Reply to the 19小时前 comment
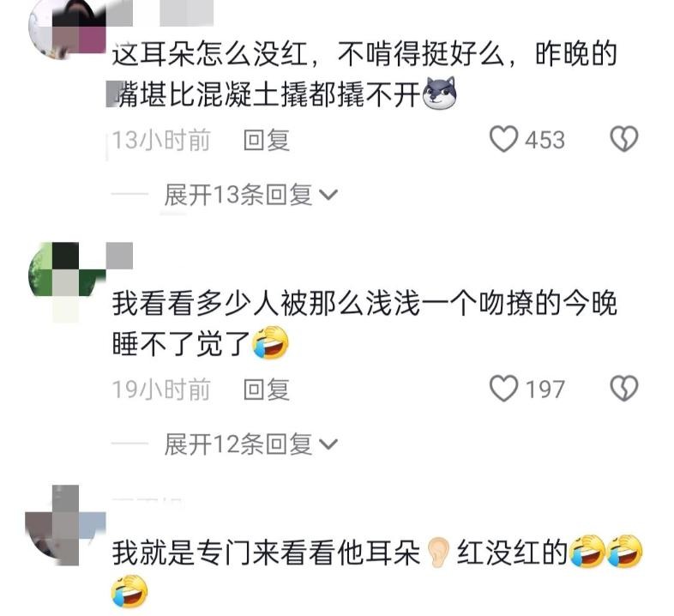Screen dimensions: 674x616 (267, 390)
